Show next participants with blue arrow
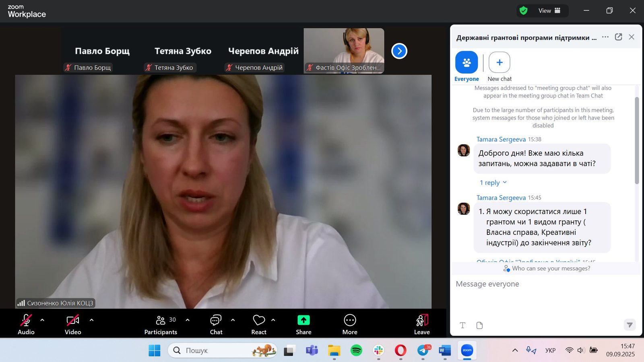644x362 pixels. coord(399,51)
